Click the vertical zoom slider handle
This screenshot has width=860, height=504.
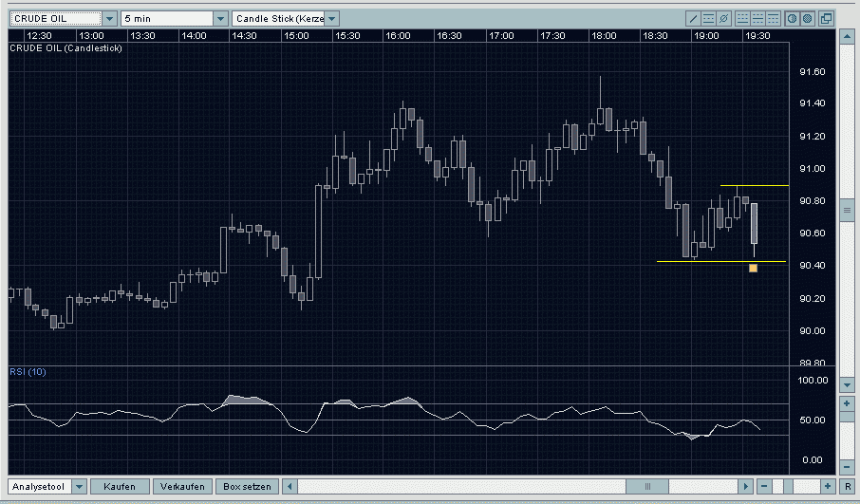(847, 418)
